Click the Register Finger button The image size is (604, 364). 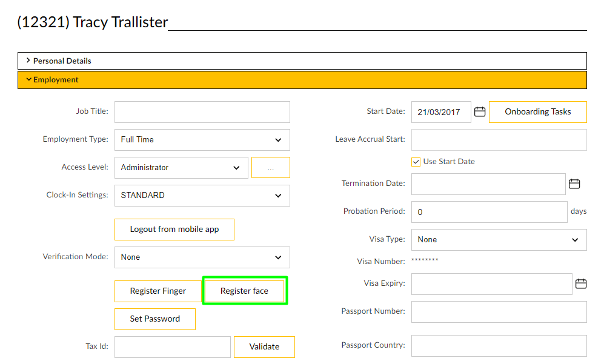click(158, 291)
